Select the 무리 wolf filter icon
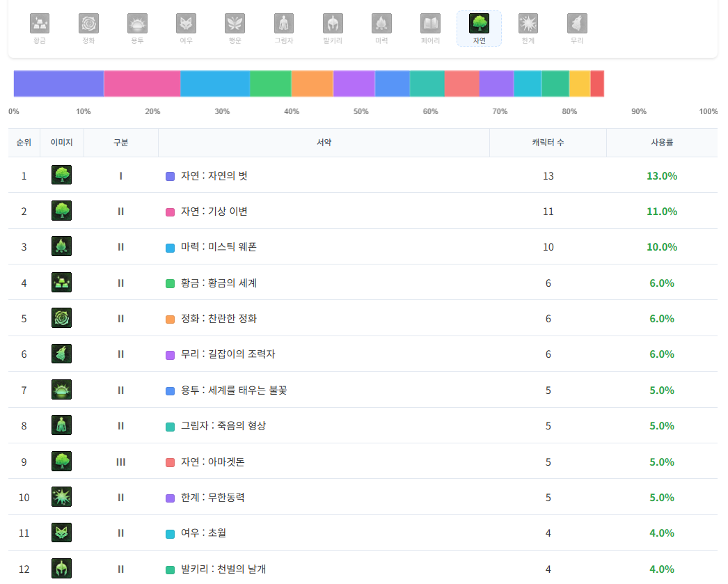This screenshot has width=728, height=584. point(577,24)
